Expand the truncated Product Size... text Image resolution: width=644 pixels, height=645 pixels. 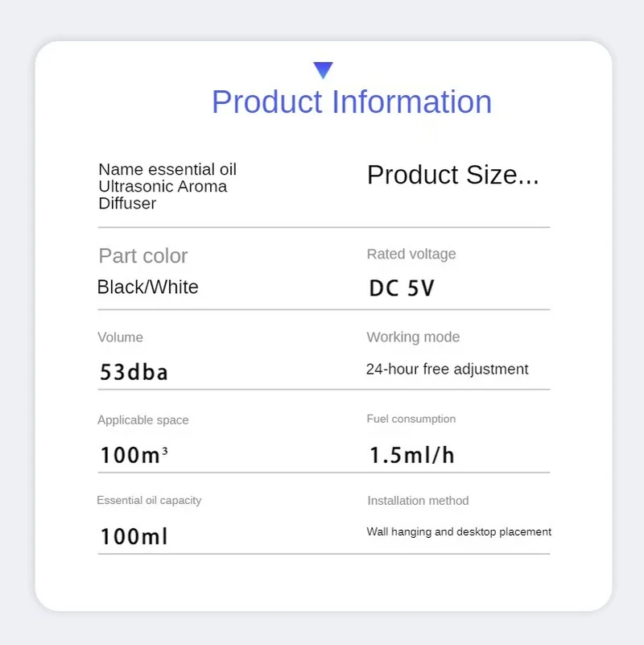[452, 175]
